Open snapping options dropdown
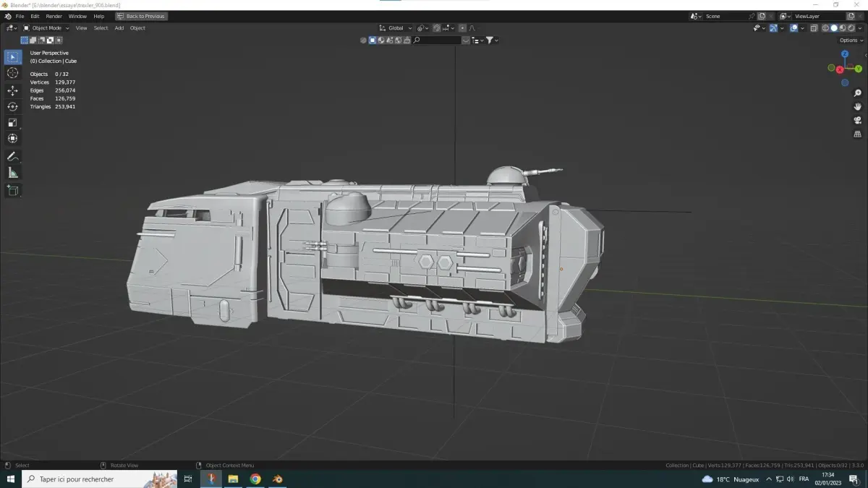 click(447, 28)
